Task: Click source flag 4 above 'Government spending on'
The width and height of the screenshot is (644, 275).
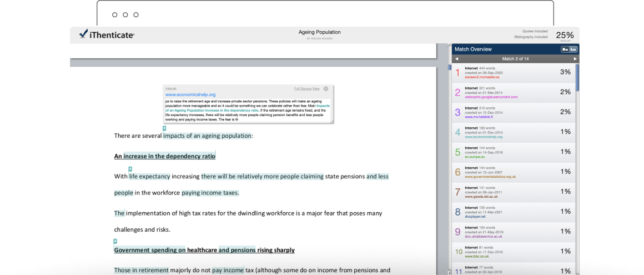Action: [x=115, y=241]
